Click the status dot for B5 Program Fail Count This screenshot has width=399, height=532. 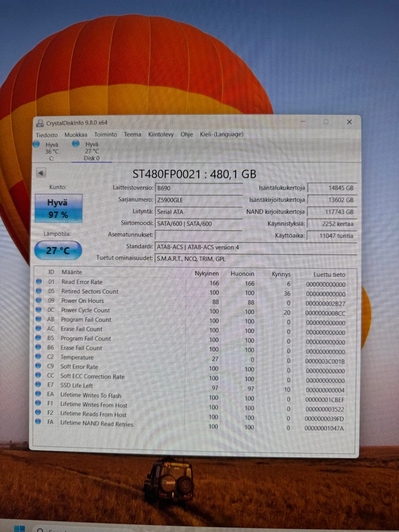[x=39, y=338]
